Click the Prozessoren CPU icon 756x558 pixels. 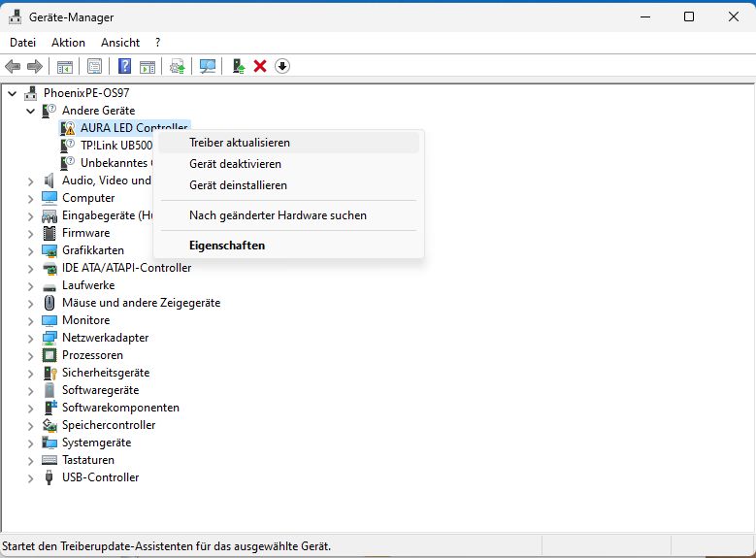[49, 355]
